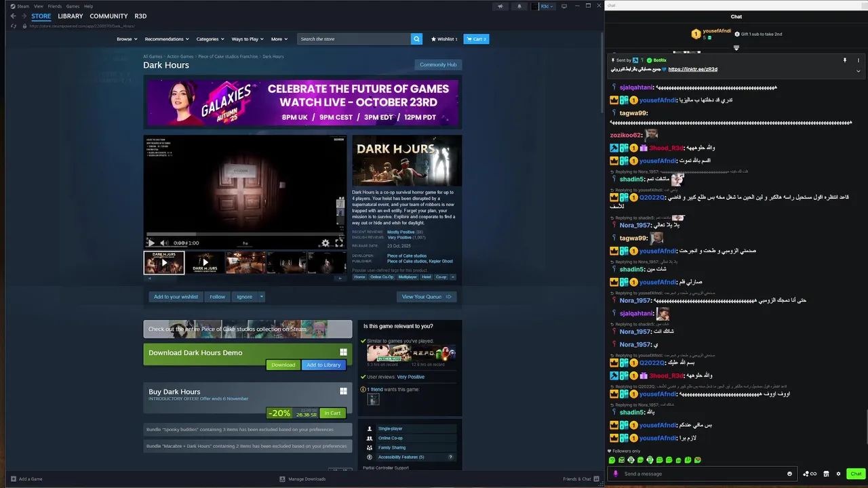Open the Friends menu
The width and height of the screenshot is (868, 488).
tap(54, 6)
